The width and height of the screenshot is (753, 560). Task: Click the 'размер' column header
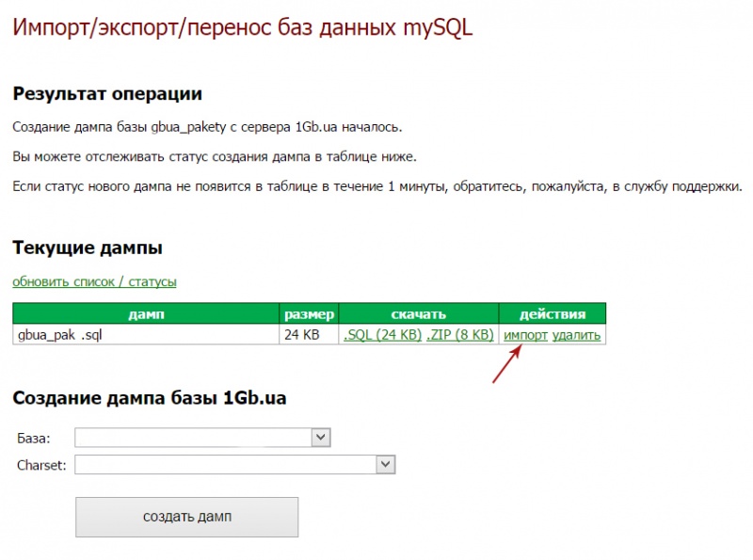[309, 314]
